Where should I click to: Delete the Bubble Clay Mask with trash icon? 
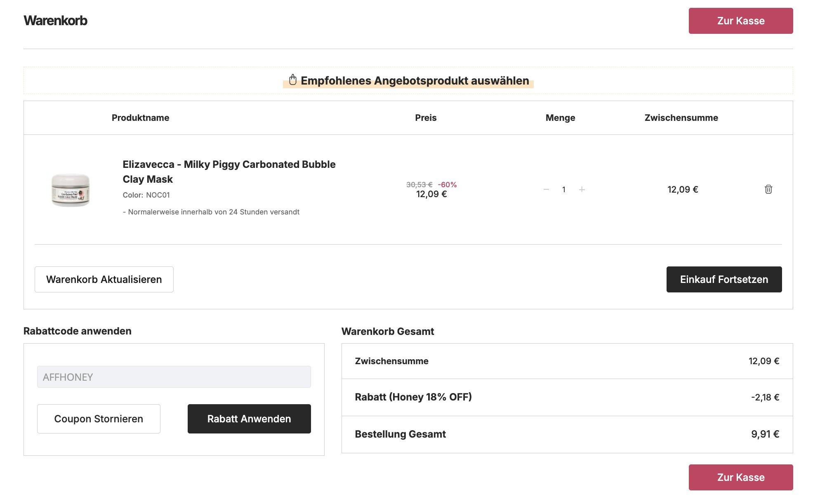pos(768,189)
